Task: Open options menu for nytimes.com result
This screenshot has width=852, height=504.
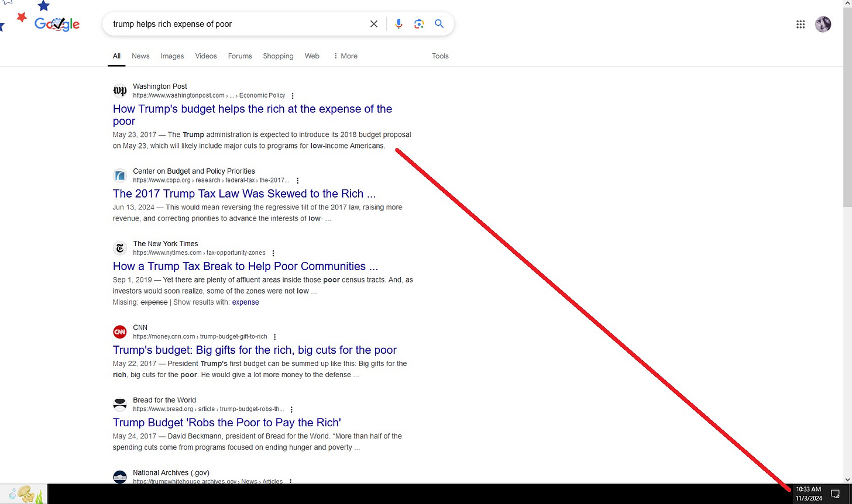Action: (273, 253)
